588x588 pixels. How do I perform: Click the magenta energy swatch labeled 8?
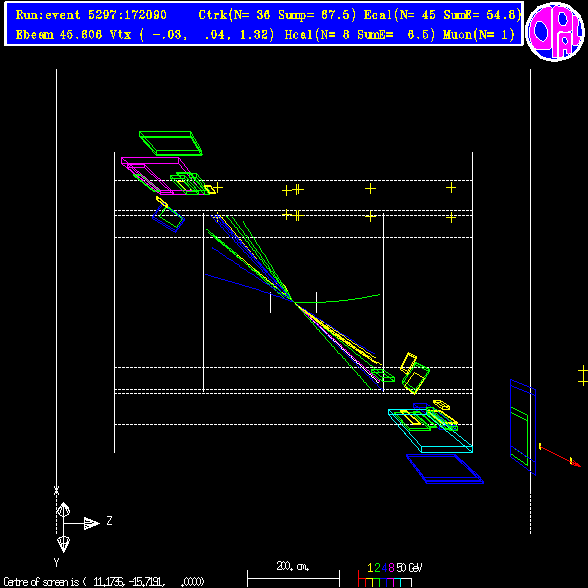click(x=390, y=582)
